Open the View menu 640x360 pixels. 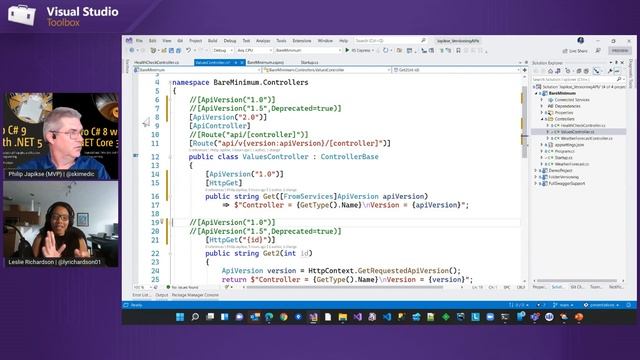(167, 41)
